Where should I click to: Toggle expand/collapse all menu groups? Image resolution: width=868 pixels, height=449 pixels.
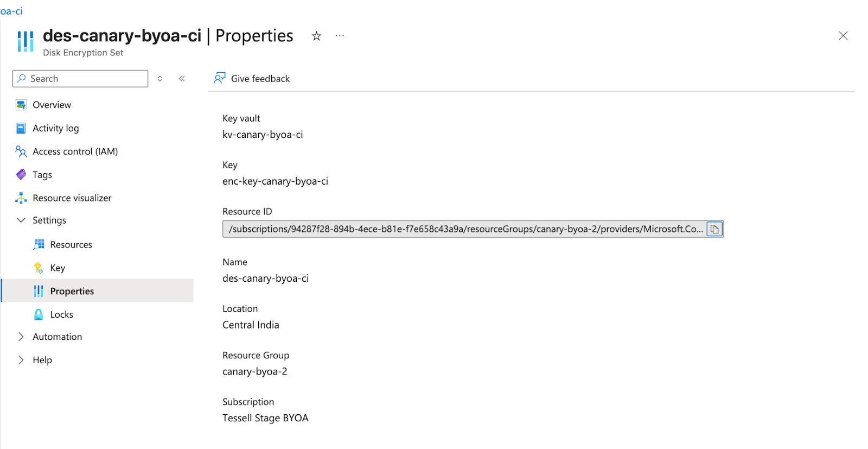[x=160, y=79]
